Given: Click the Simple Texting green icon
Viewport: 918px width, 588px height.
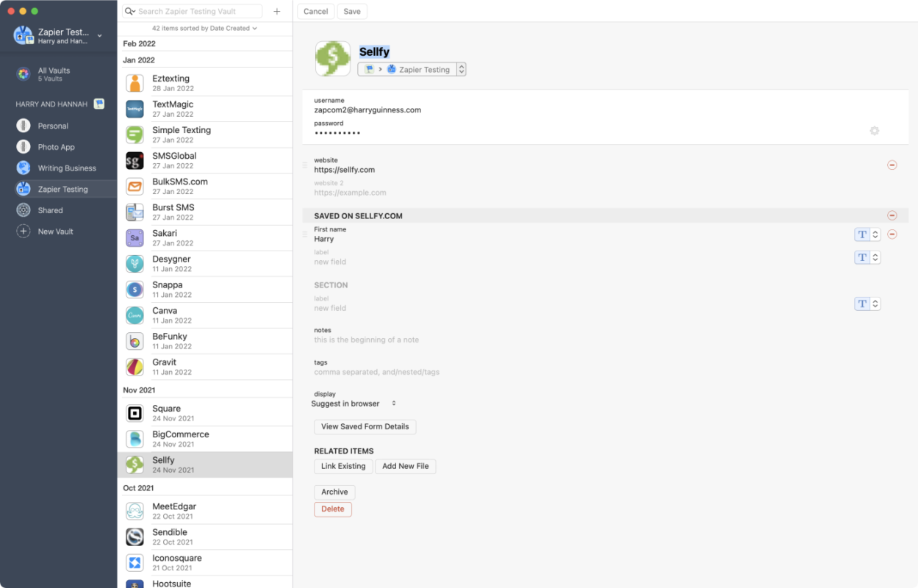Looking at the screenshot, I should (135, 135).
